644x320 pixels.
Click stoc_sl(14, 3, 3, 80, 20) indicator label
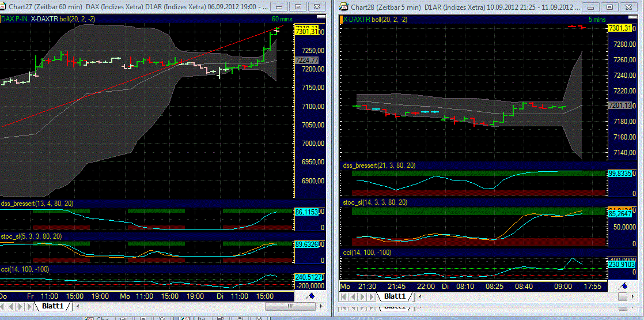[375, 202]
